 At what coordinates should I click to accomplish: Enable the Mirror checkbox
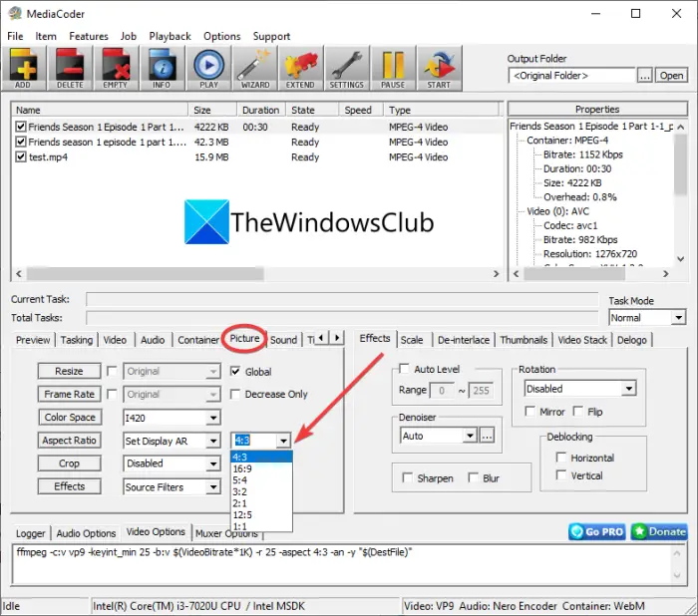(529, 412)
